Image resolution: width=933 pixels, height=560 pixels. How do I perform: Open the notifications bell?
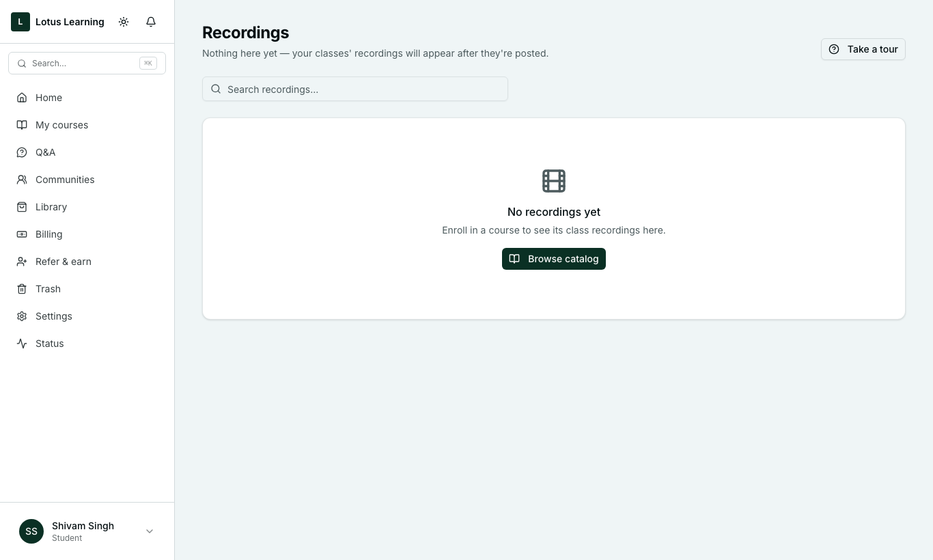tap(151, 22)
